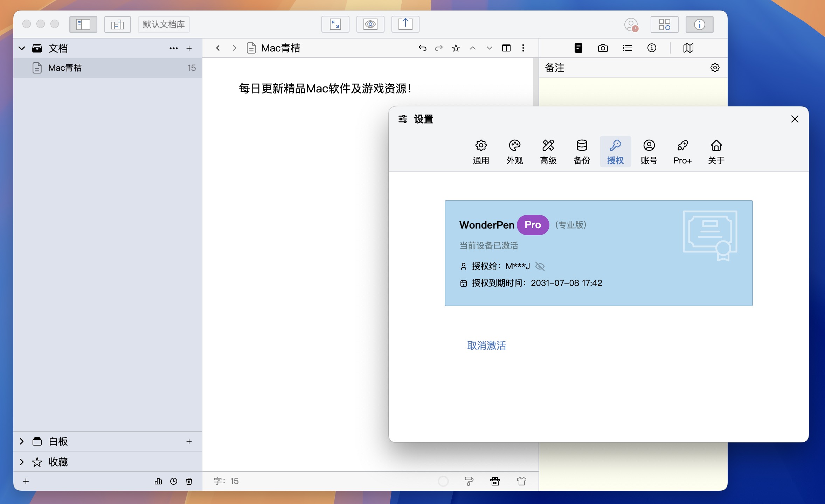This screenshot has height=504, width=825.
Task: Click the writing progress circle indicator
Action: [x=443, y=481]
